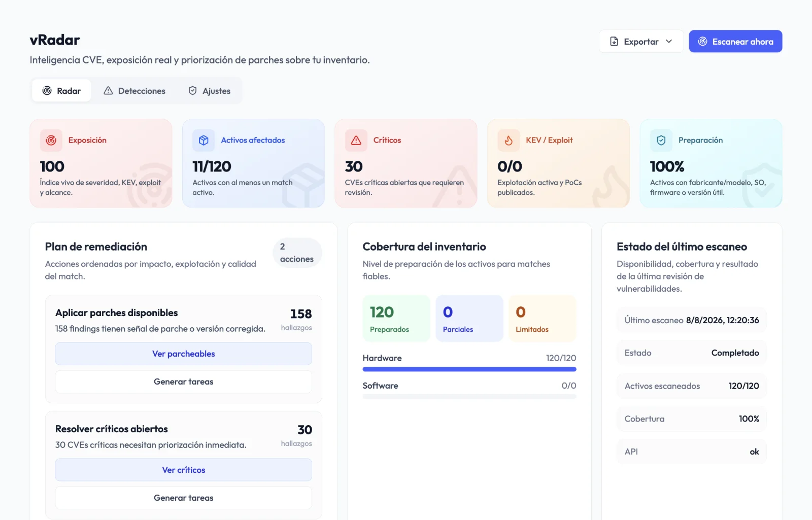Click the Activos afectados value 11/120
Image resolution: width=812 pixels, height=520 pixels.
point(212,166)
